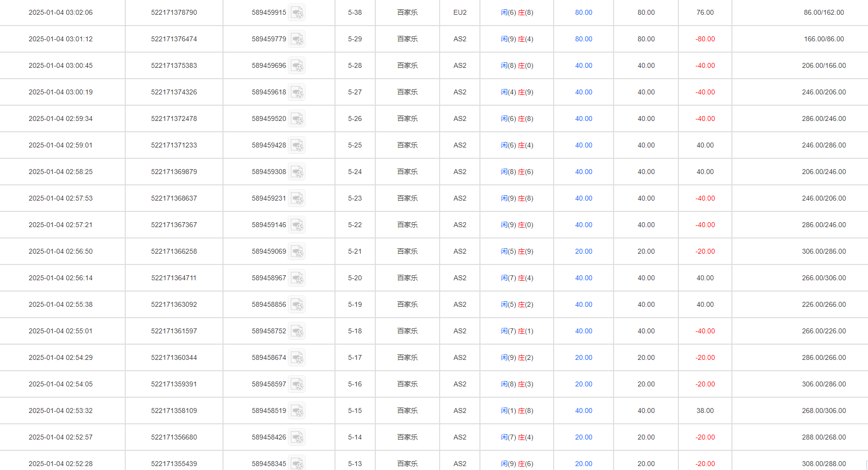Screen dimensions: 868x470
Task: Click replay icon beside 589459069
Action: (297, 252)
